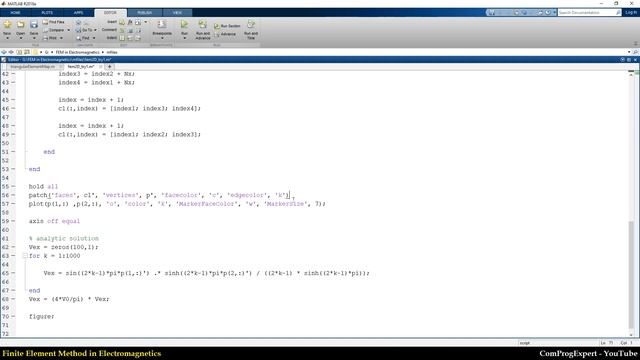
Task: Click the Insert section icon
Action: tap(122, 22)
